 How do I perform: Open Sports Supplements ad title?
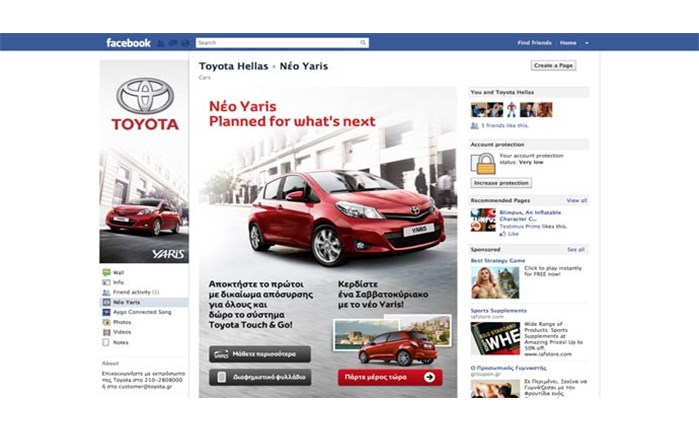(x=498, y=311)
